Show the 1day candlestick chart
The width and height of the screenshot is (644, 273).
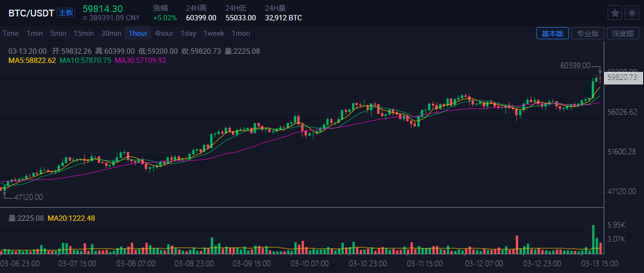188,33
